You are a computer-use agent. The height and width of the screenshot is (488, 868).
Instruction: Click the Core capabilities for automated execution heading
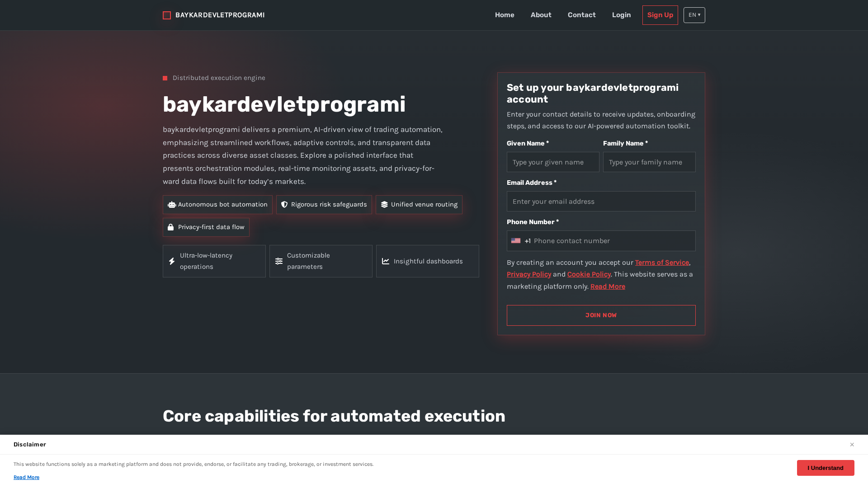pos(334,416)
